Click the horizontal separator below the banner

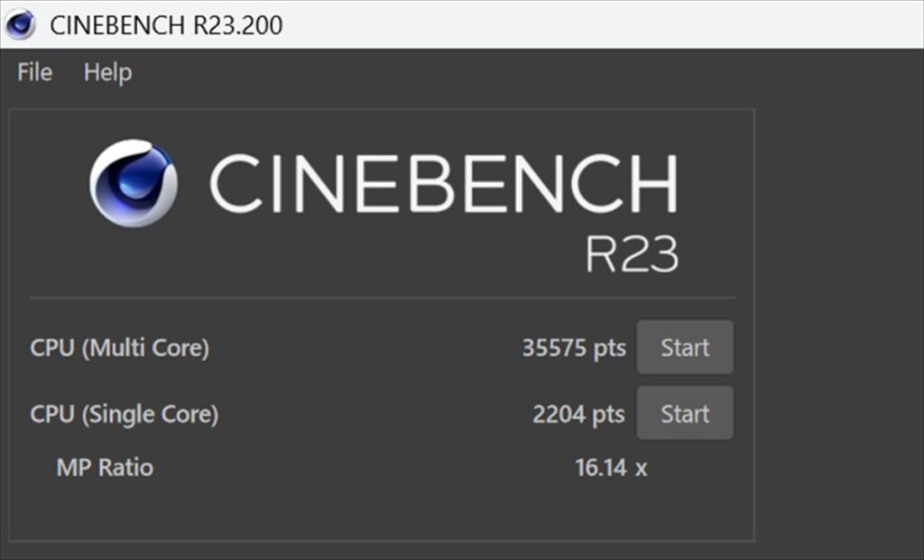coord(382,298)
